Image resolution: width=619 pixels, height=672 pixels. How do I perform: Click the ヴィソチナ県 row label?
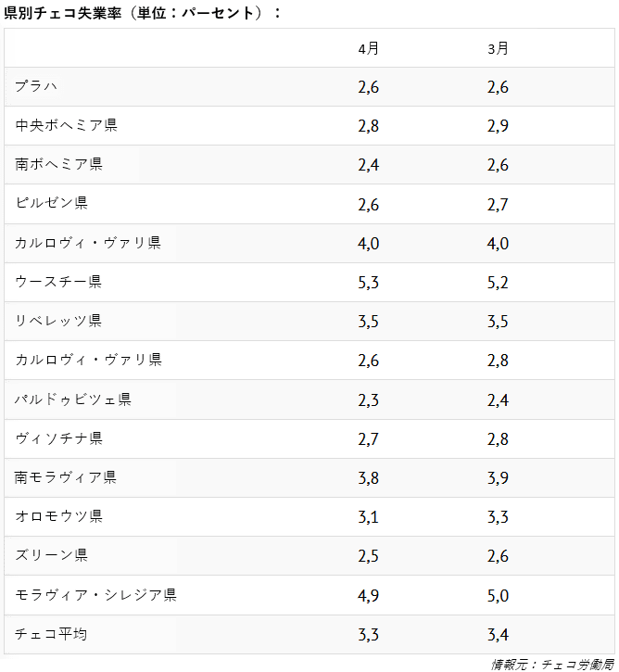point(58,438)
